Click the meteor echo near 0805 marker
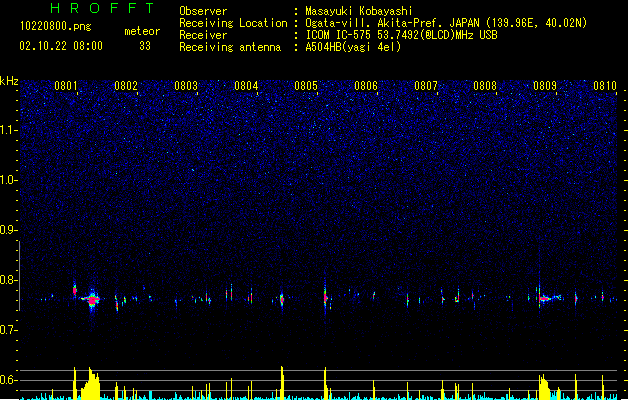The image size is (629, 400). [x=325, y=298]
